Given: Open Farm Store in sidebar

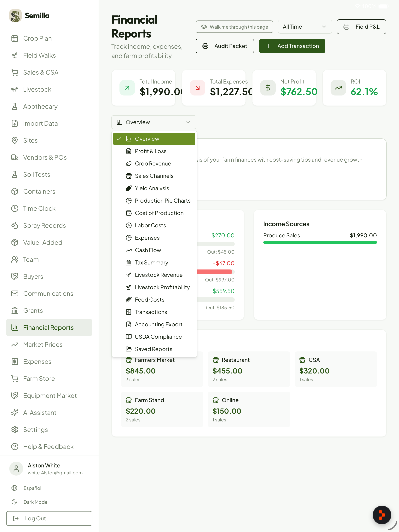Looking at the screenshot, I should coord(49,379).
